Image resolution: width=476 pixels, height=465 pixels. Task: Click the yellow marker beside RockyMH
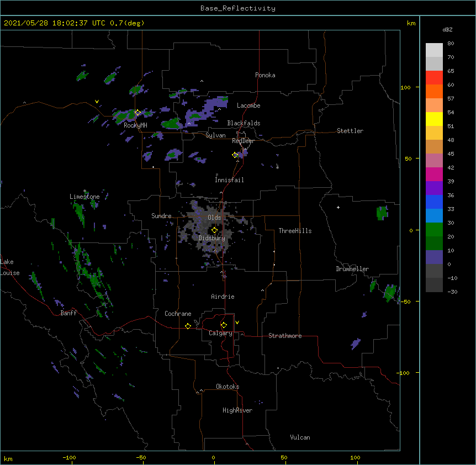(137, 113)
